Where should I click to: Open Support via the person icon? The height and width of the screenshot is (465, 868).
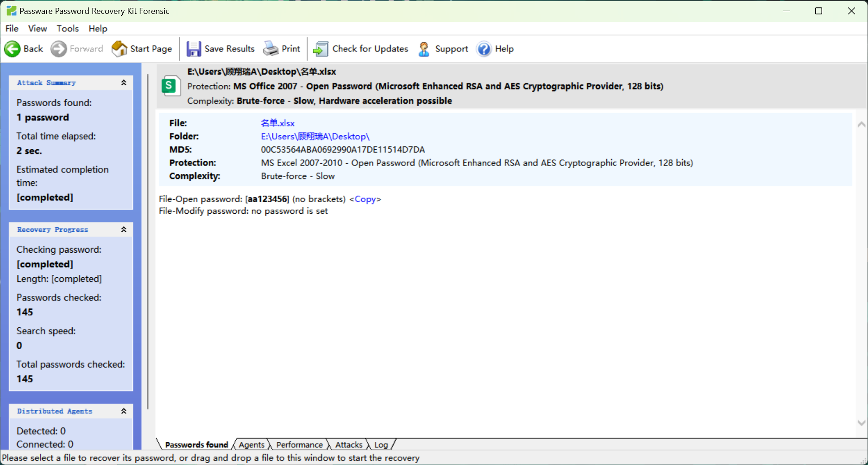pos(424,49)
